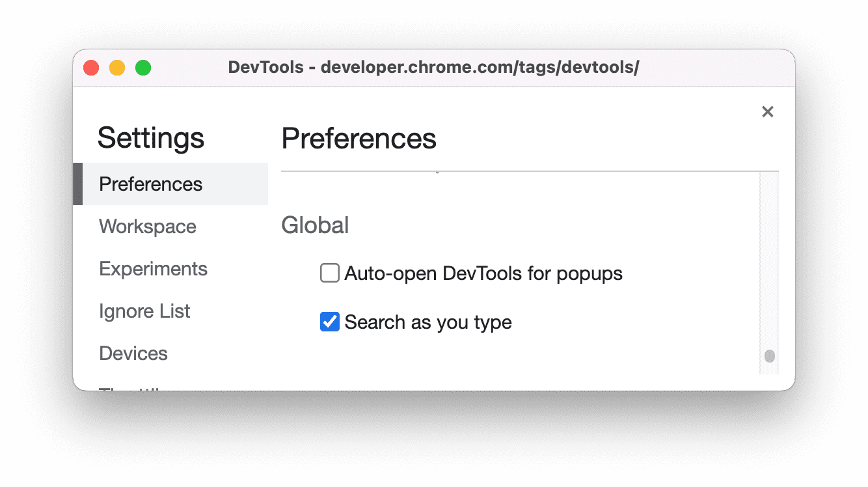
Task: Click the Global section header
Action: coord(315,225)
